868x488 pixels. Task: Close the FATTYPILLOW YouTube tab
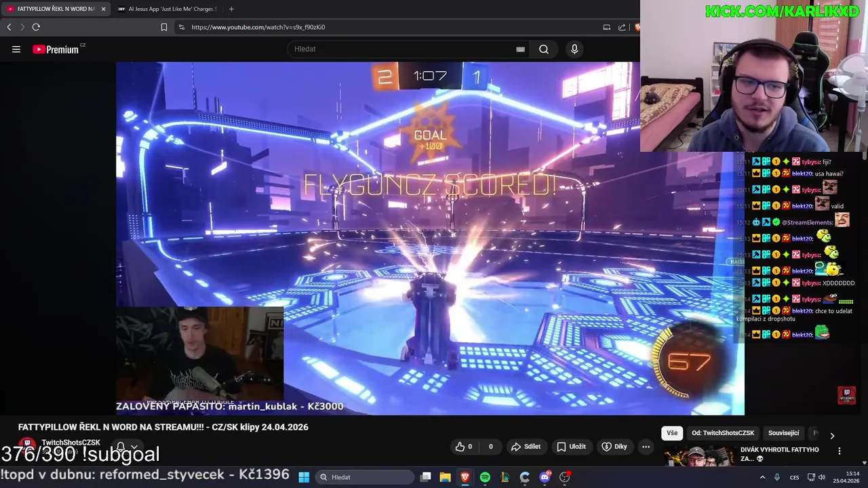pos(104,9)
